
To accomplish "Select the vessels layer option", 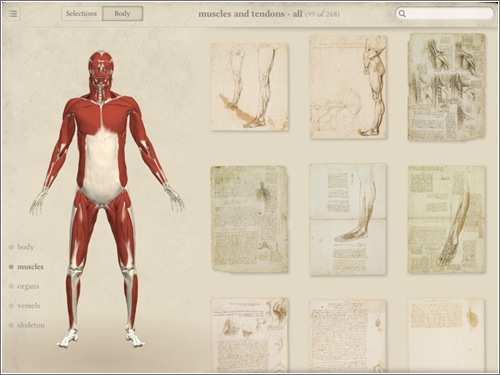I will (25, 305).
